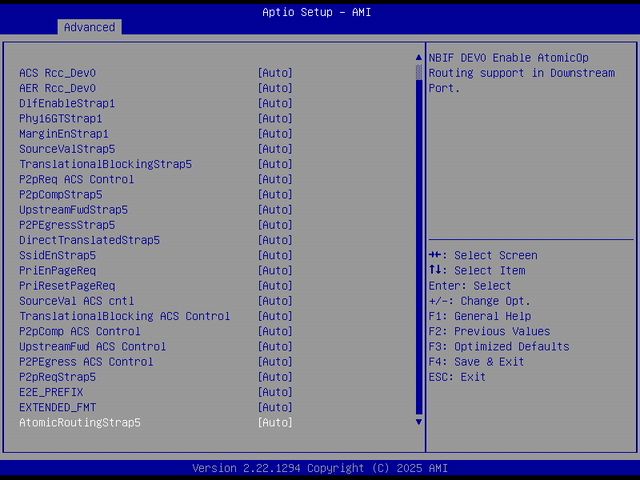Click the F3: Optimized Defaults hint
Viewport: 640px width, 480px height.
pos(499,347)
